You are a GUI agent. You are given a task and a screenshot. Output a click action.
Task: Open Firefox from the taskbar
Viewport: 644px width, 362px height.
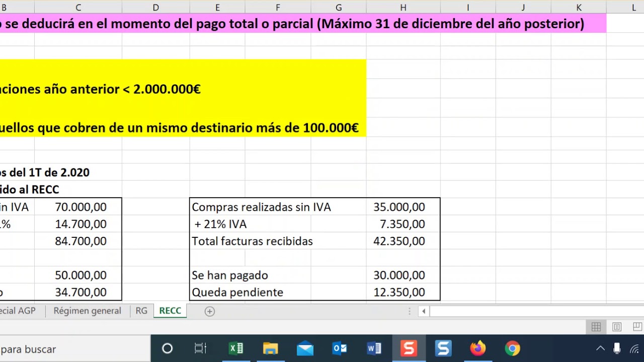(477, 348)
